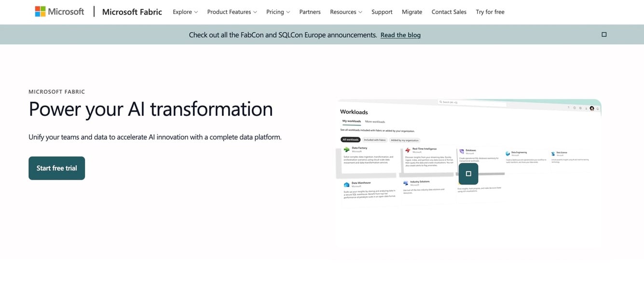This screenshot has width=644, height=284.
Task: Select the My workloads tab in preview
Action: click(351, 121)
